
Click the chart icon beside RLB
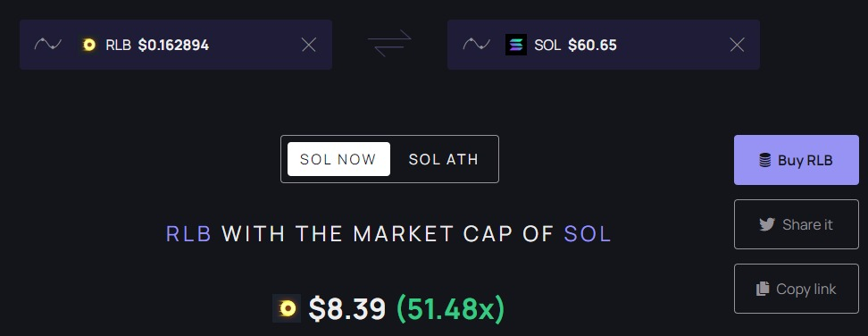[47, 45]
